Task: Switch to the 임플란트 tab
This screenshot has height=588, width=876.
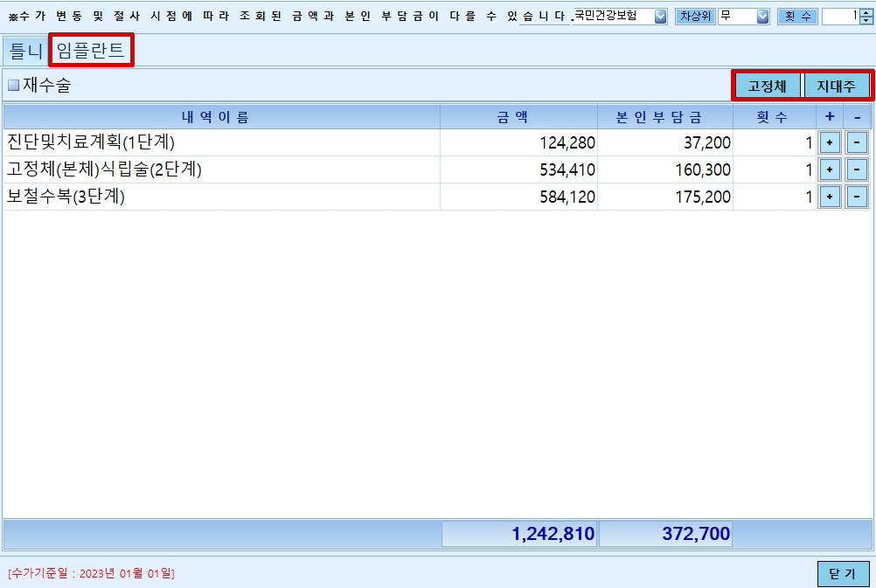Action: [x=91, y=51]
